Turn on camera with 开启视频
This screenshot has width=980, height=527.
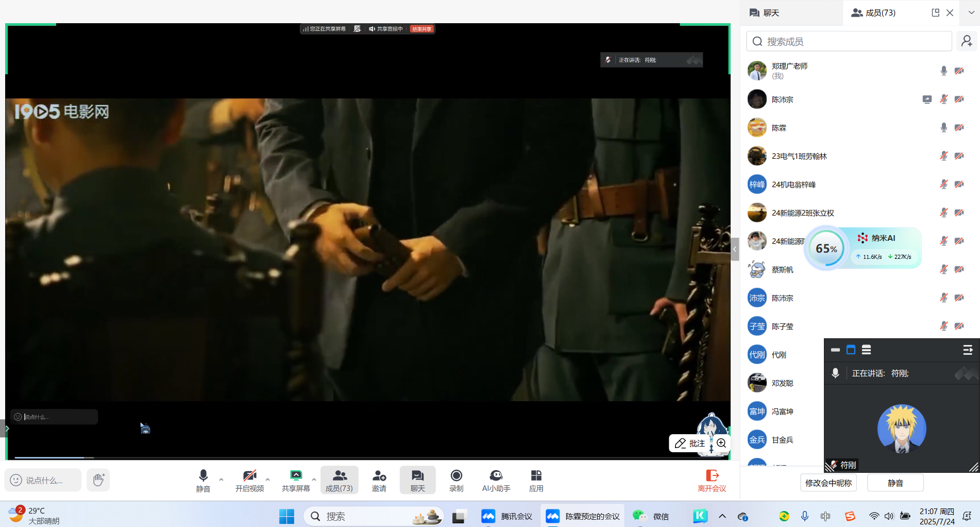click(249, 480)
